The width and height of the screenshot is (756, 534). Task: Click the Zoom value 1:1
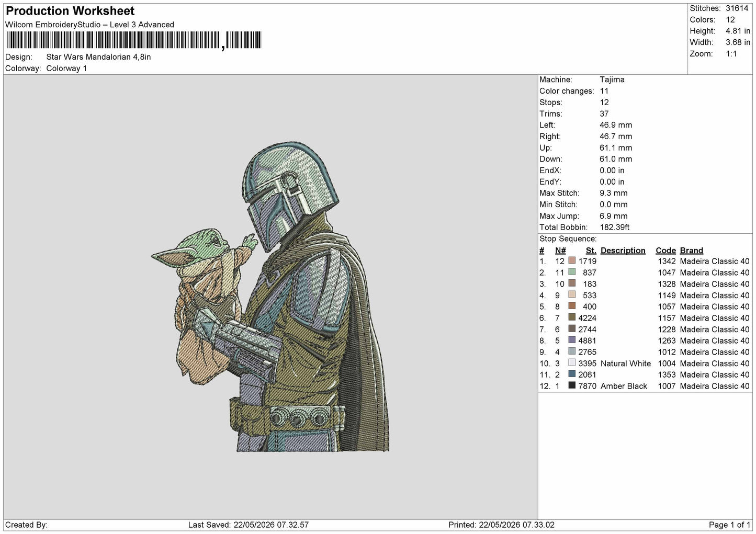pos(731,54)
